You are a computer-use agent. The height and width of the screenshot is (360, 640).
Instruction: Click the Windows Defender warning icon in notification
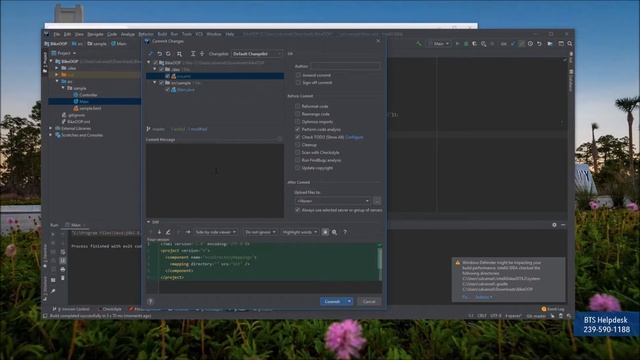[x=458, y=263]
